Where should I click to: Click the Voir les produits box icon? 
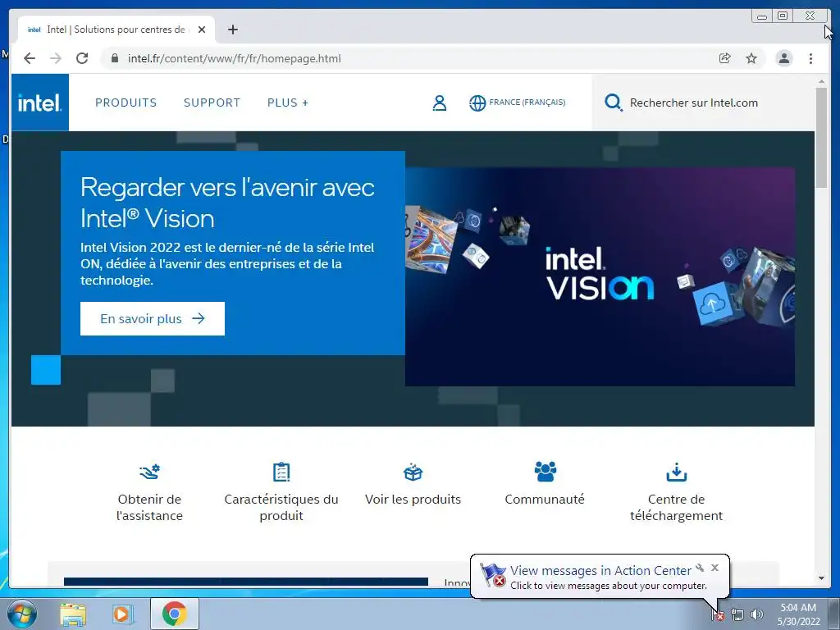click(413, 472)
